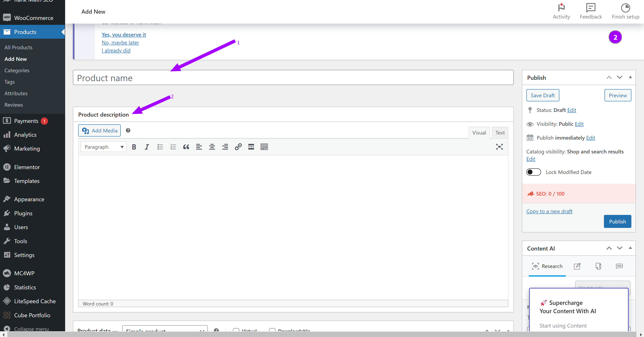The height and width of the screenshot is (337, 644).
Task: Move the Publish panel up
Action: (x=609, y=78)
